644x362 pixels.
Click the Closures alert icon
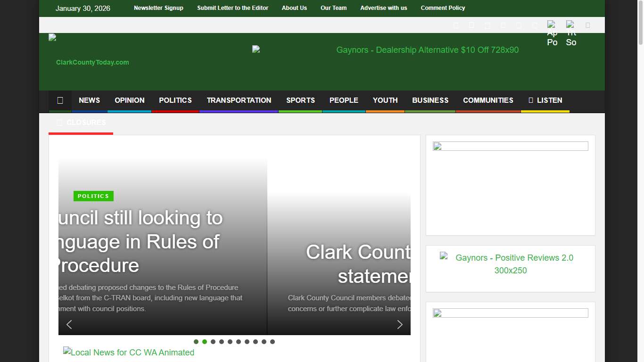click(59, 123)
